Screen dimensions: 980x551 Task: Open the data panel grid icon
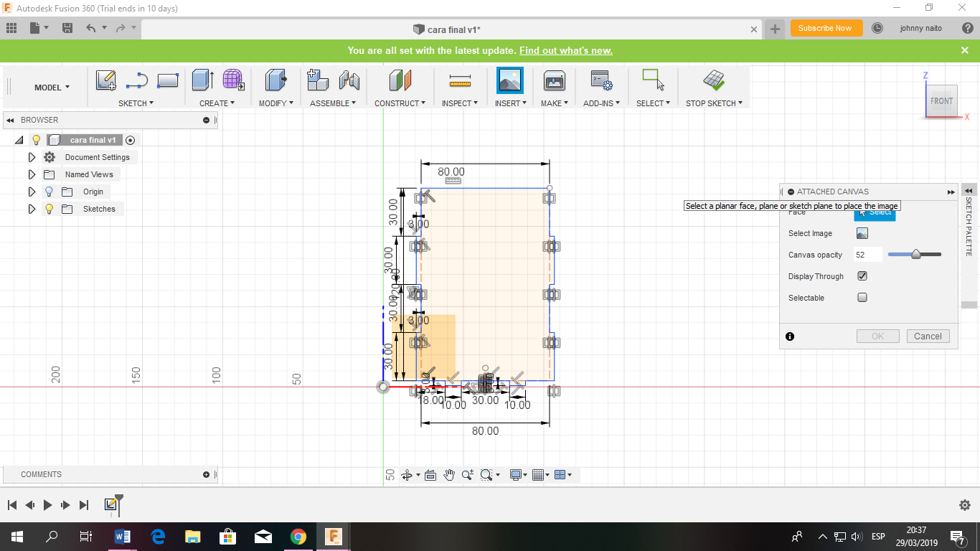pos(11,28)
